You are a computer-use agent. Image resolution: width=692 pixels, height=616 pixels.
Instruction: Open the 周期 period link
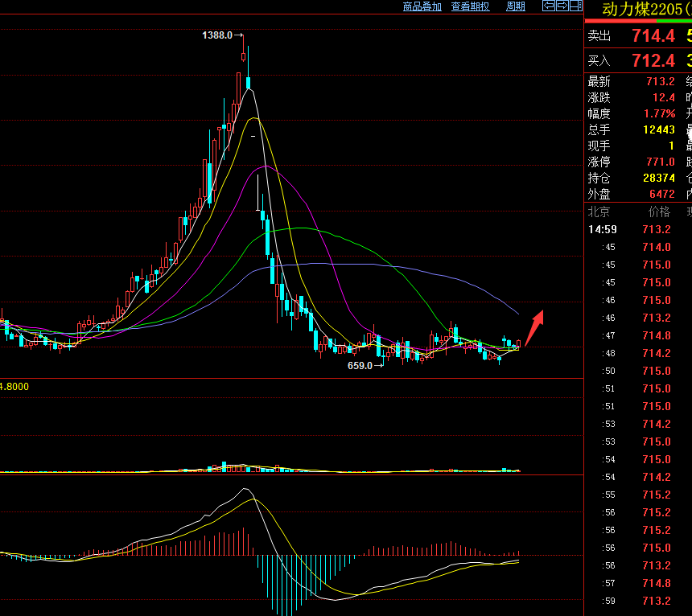click(516, 6)
